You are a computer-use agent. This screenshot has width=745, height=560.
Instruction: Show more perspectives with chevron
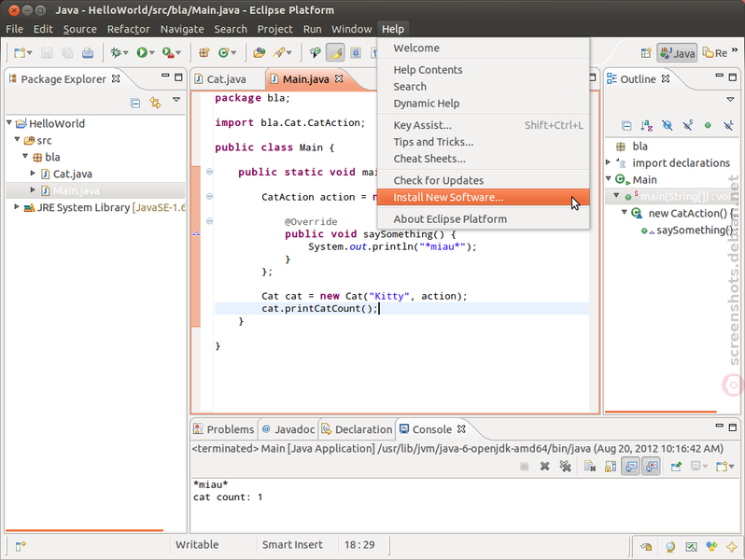pos(735,49)
